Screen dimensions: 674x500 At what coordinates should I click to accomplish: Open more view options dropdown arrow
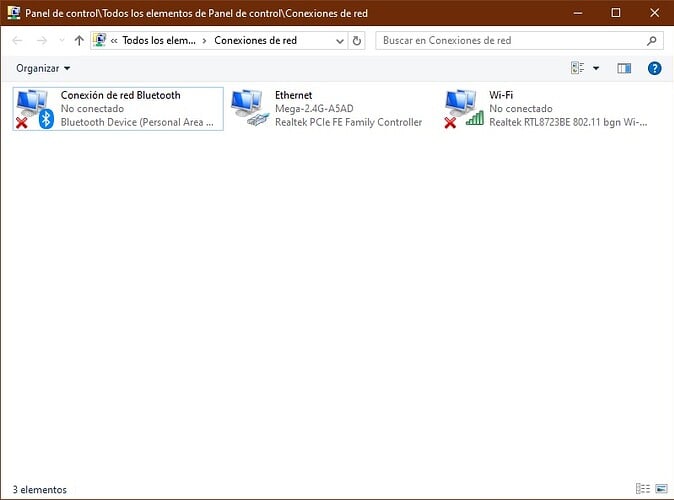(x=596, y=68)
